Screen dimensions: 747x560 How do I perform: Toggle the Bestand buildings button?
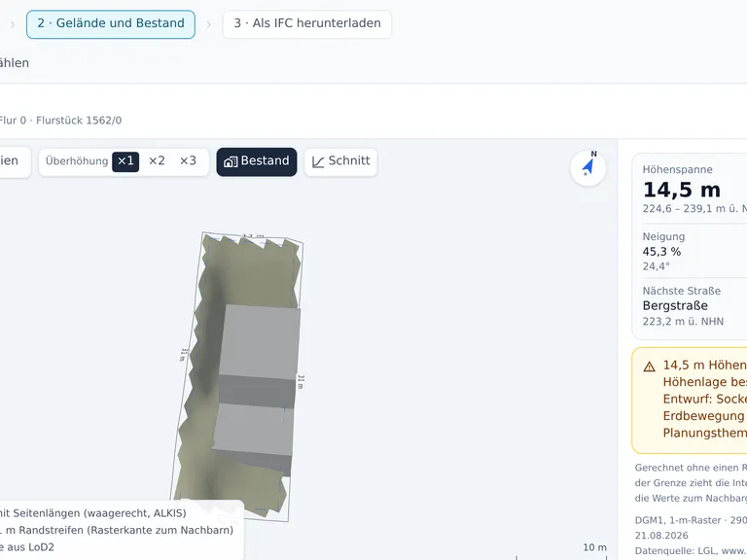pyautogui.click(x=257, y=162)
